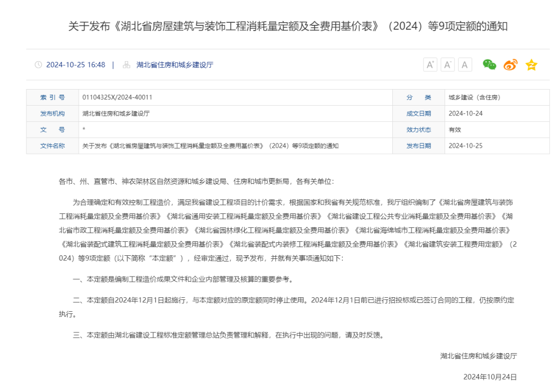Click the clock icon beside publish time

point(38,65)
